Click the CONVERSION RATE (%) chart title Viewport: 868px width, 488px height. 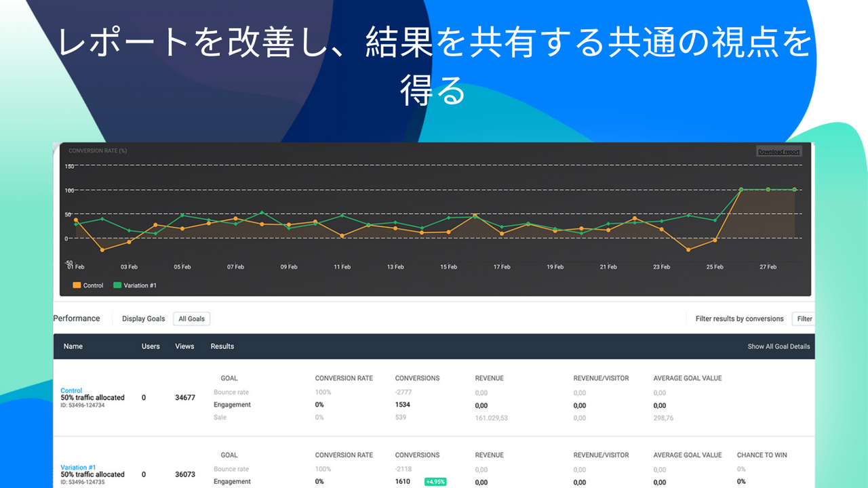pyautogui.click(x=98, y=150)
